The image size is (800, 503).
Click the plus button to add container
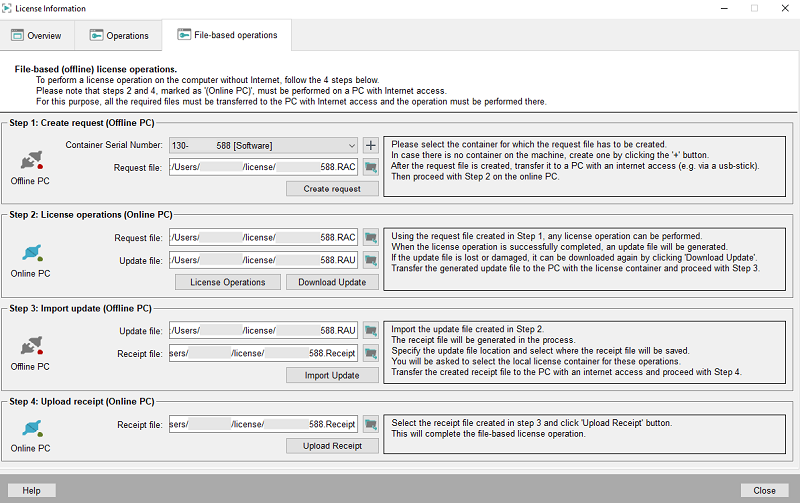(x=371, y=145)
